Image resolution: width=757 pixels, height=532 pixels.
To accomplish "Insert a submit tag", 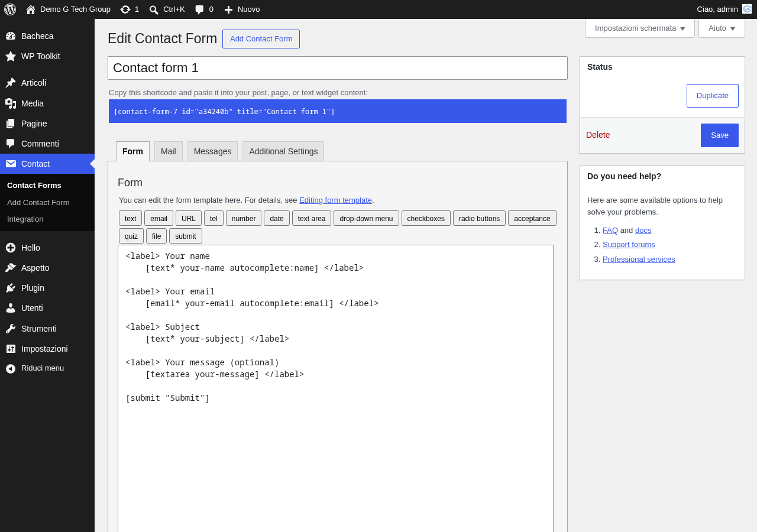I will (186, 236).
